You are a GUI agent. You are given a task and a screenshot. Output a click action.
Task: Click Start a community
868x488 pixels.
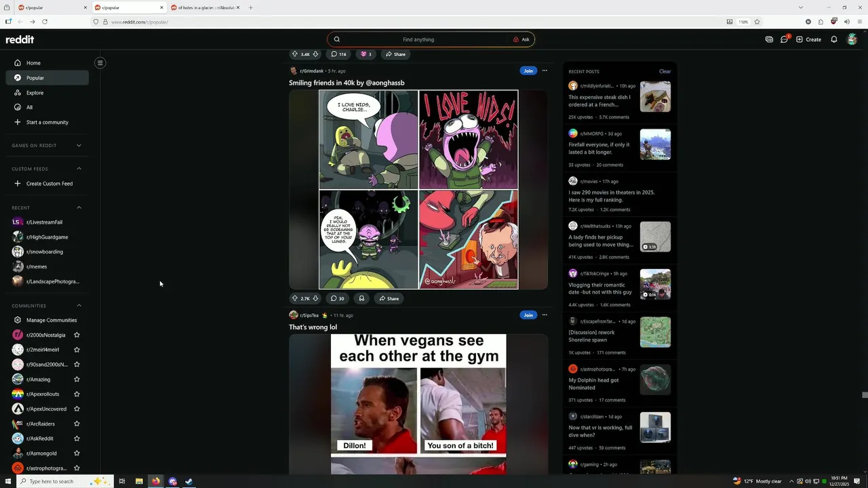47,122
